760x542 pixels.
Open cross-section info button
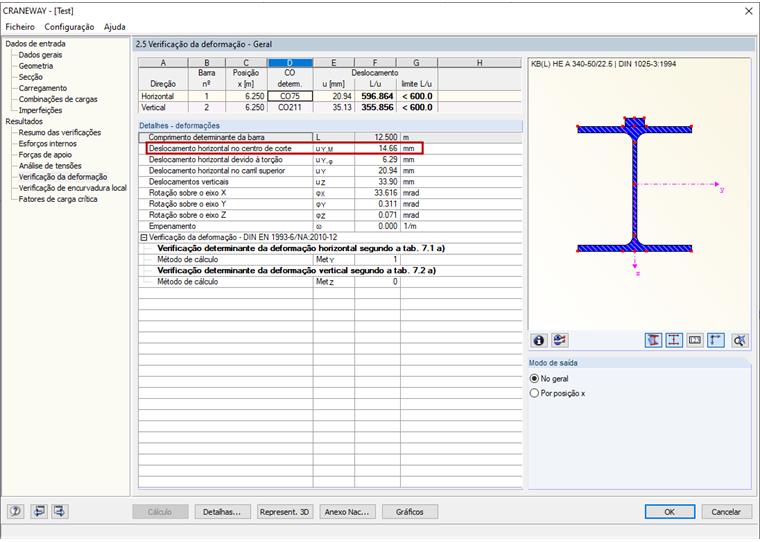click(538, 340)
